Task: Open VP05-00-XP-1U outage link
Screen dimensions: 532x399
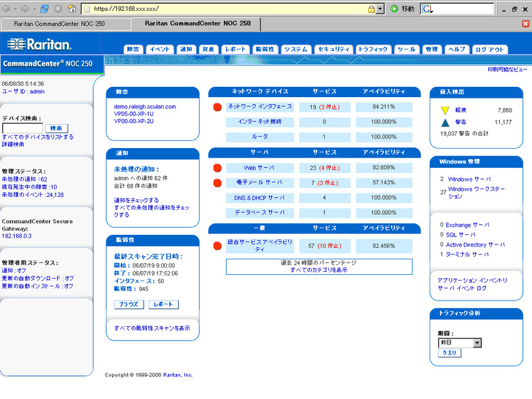Action: [x=134, y=114]
